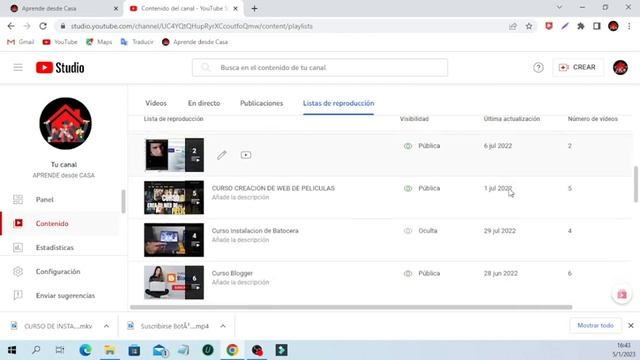Switch to the Publicaciones tab
The width and height of the screenshot is (640, 360).
[261, 103]
